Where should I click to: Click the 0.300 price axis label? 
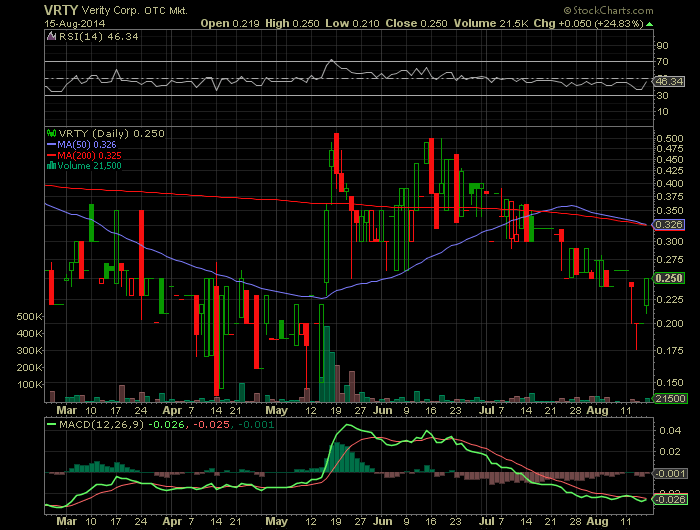tap(670, 242)
